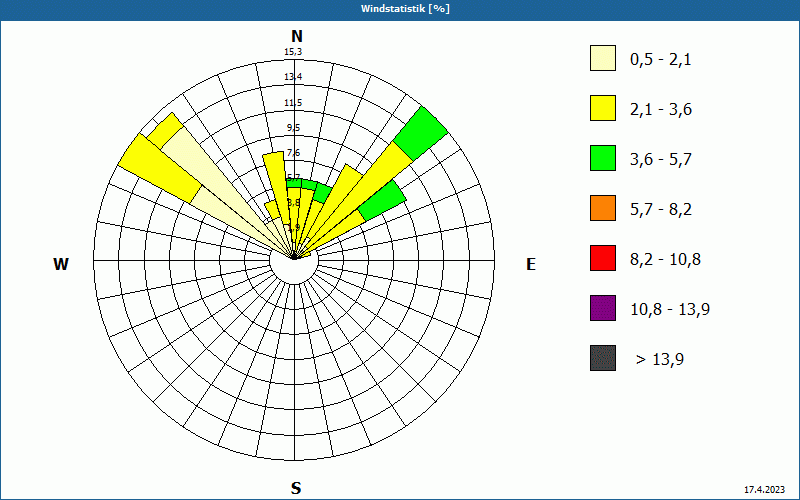Click the date 17.4.2023
The height and width of the screenshot is (500, 800).
[764, 490]
